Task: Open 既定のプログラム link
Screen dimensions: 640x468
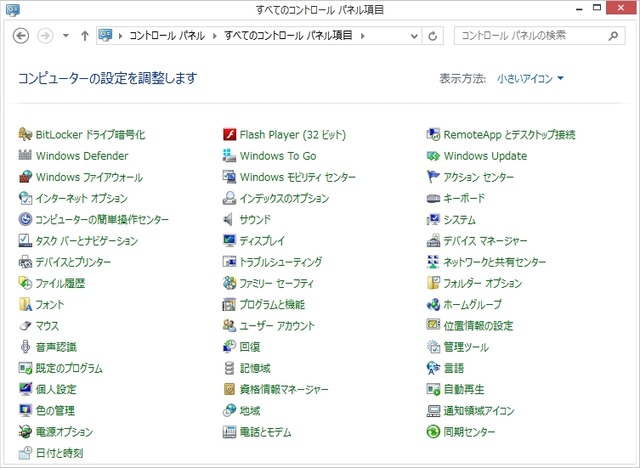Action: [x=69, y=368]
